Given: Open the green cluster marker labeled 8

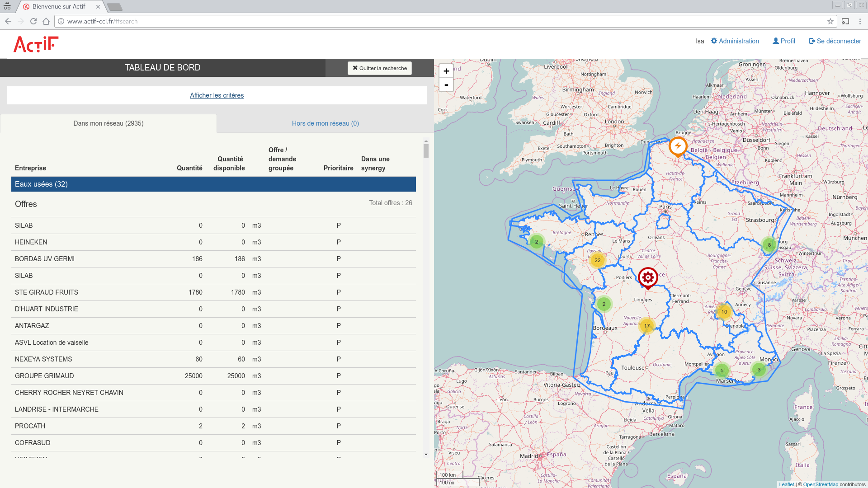Looking at the screenshot, I should coord(769,245).
